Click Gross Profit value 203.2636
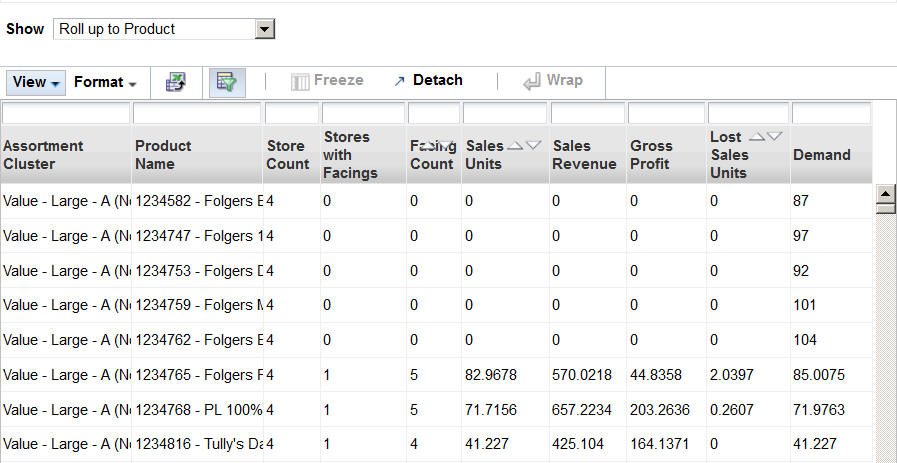The image size is (897, 463). pyautogui.click(x=660, y=410)
